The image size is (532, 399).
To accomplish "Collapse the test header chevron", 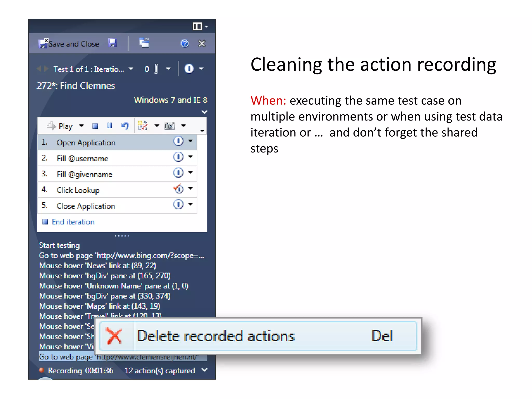I will click(204, 112).
